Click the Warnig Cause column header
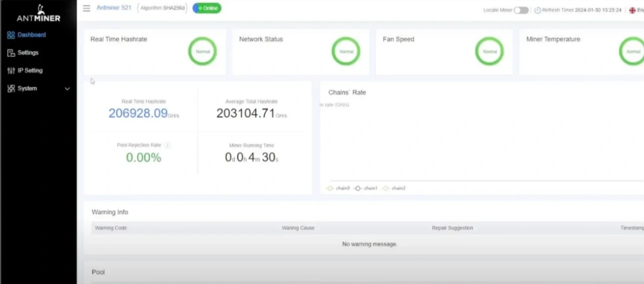The width and height of the screenshot is (644, 284). pos(298,228)
